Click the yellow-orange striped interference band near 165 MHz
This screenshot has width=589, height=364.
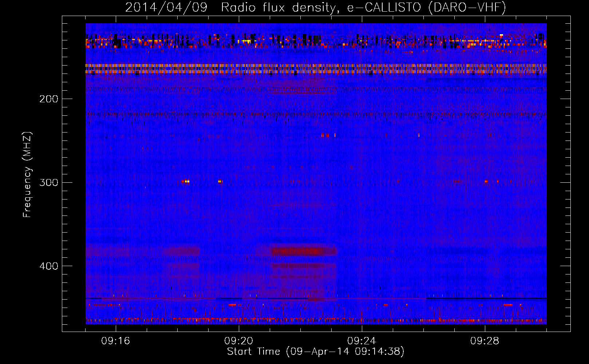tap(316, 68)
